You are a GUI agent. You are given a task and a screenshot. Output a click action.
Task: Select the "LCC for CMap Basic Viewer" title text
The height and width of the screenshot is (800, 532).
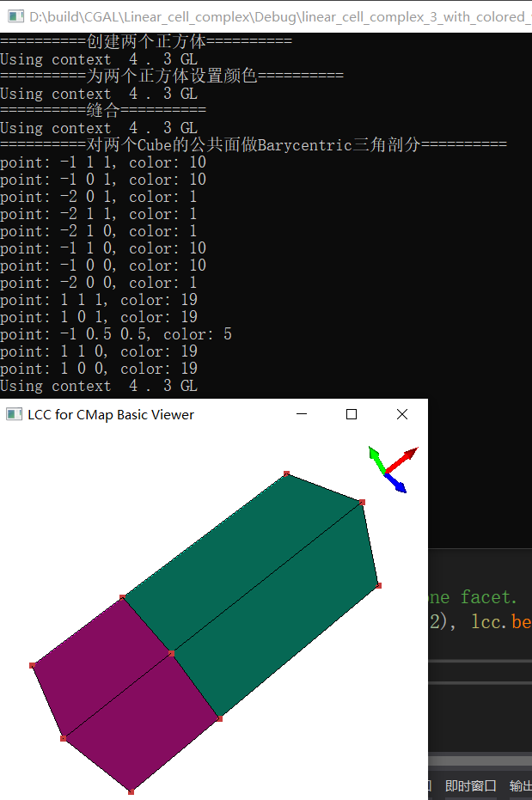(111, 415)
